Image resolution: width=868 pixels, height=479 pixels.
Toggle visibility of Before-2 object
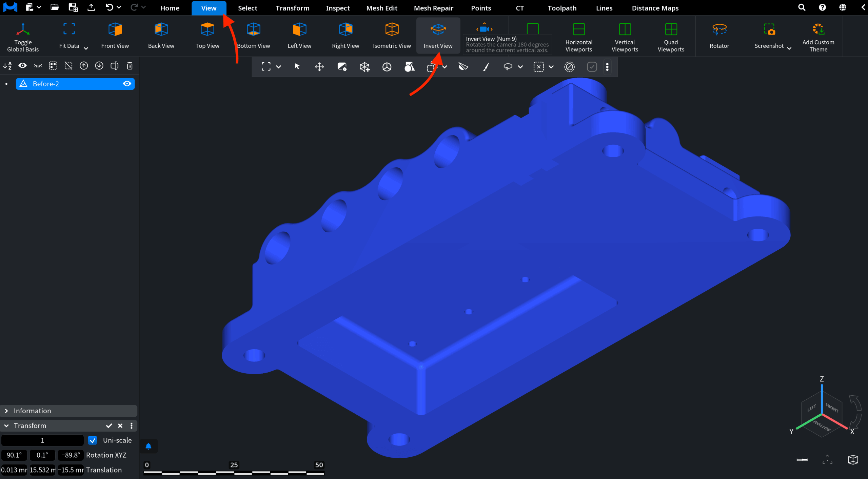[x=127, y=84]
